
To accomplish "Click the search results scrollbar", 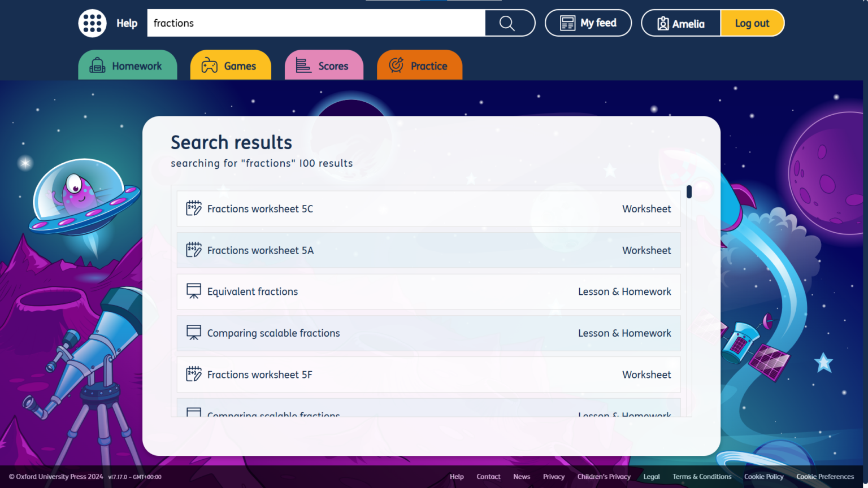I will point(689,192).
